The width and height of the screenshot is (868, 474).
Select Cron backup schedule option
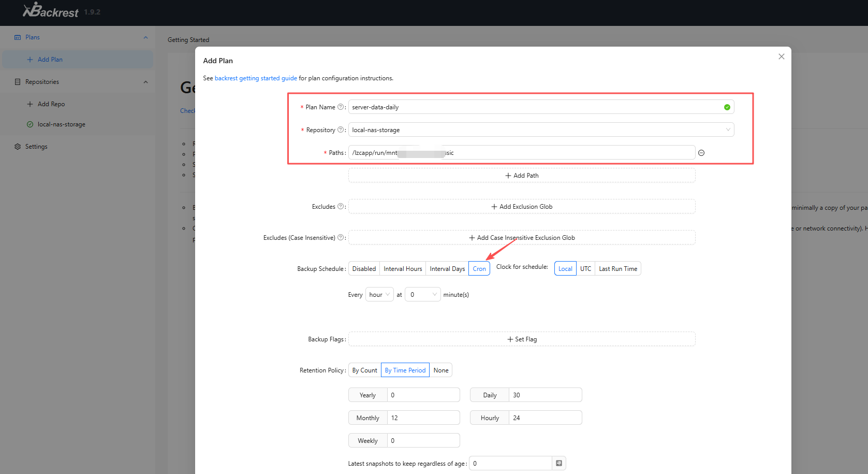coord(479,269)
